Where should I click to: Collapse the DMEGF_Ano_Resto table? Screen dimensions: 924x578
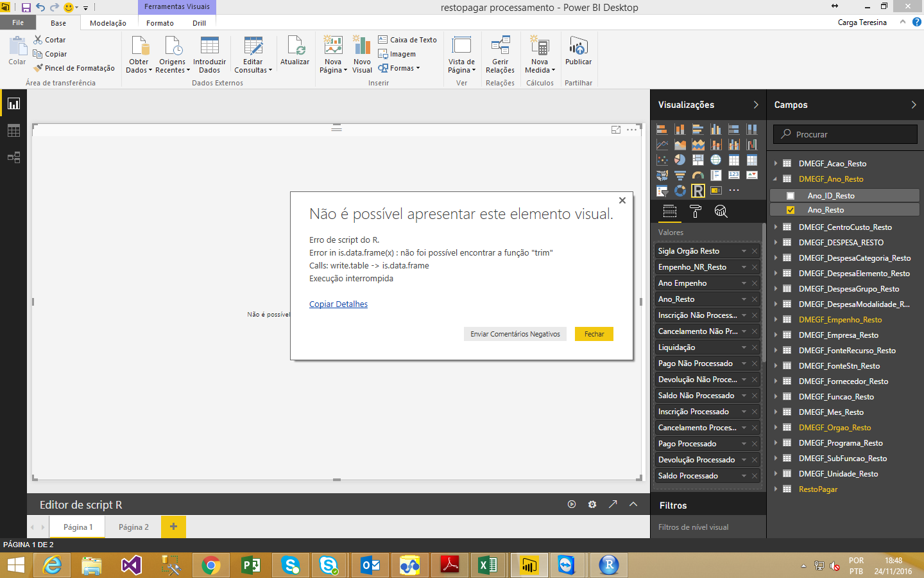click(775, 179)
